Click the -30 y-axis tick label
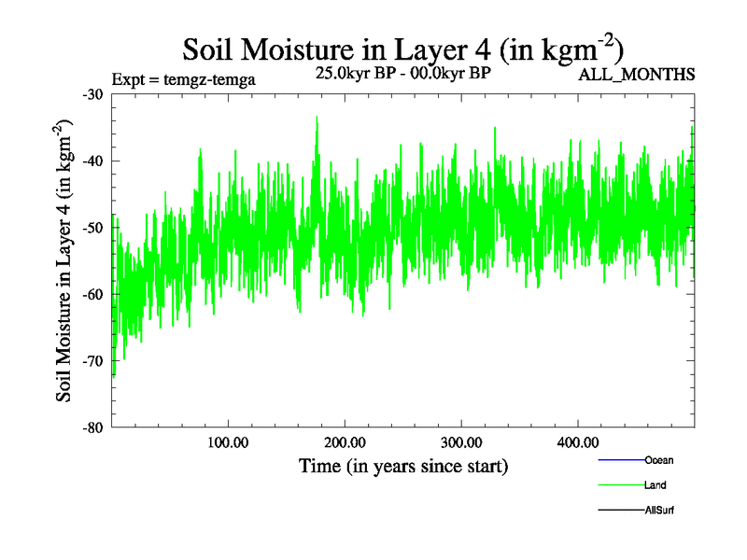Viewport: 747px width, 560px height. 93,94
